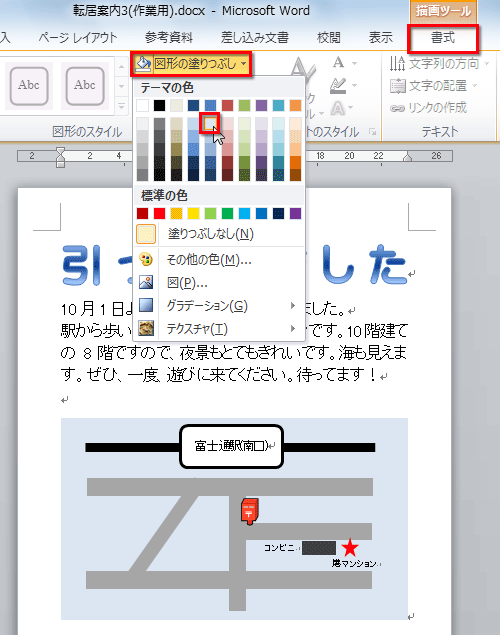The width and height of the screenshot is (500, 635).
Task: Apply the first Abc shape style thumbnail
Action: pyautogui.click(x=29, y=86)
